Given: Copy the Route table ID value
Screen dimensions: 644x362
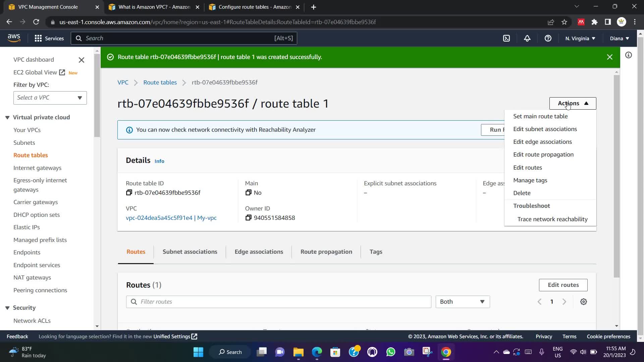Looking at the screenshot, I should (x=129, y=192).
